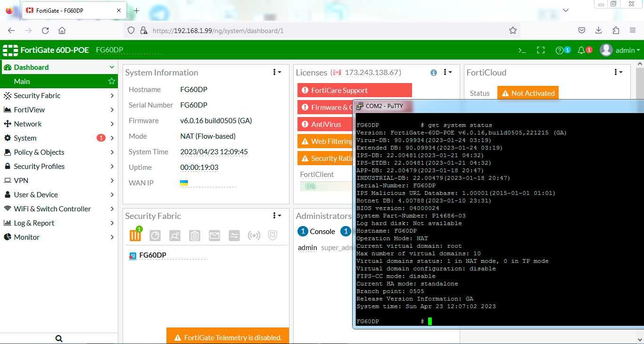Click the FortiSwitch icon in Security Fabric

click(x=234, y=235)
